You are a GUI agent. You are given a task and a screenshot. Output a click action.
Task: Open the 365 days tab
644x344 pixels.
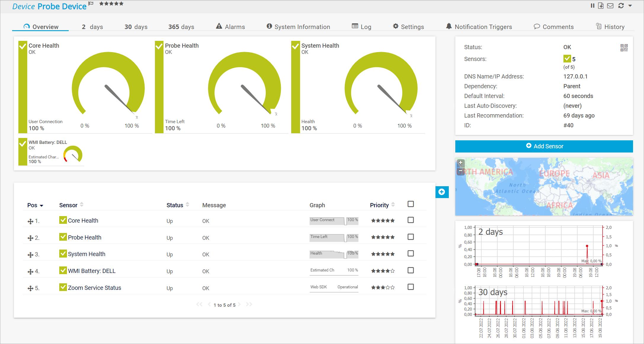coord(181,27)
